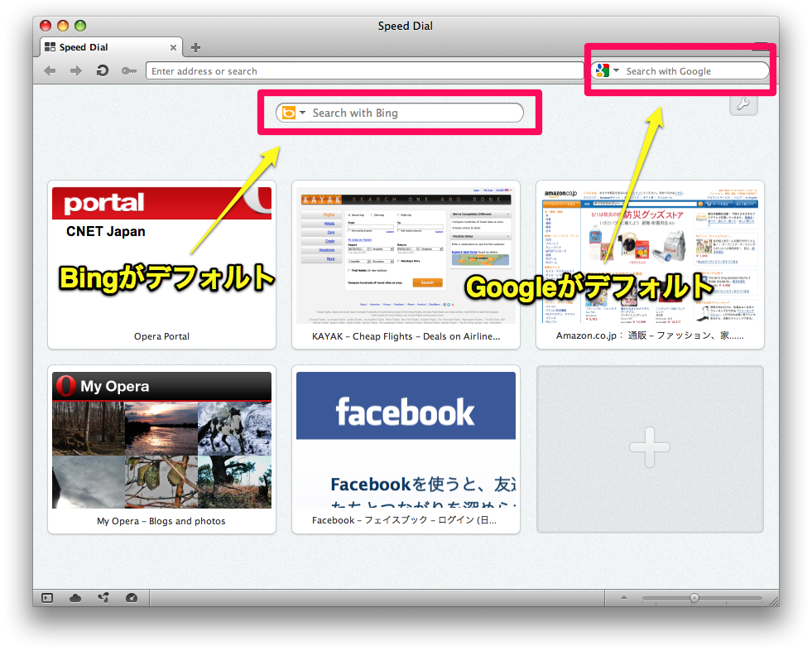Toggle the panels icon in the status bar
The width and height of the screenshot is (812, 656).
click(47, 598)
